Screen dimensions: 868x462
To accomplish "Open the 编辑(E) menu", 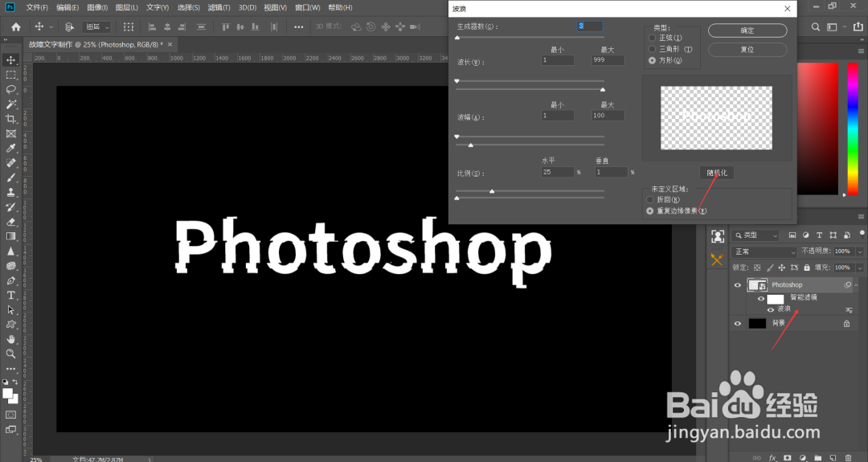I will pyautogui.click(x=68, y=8).
